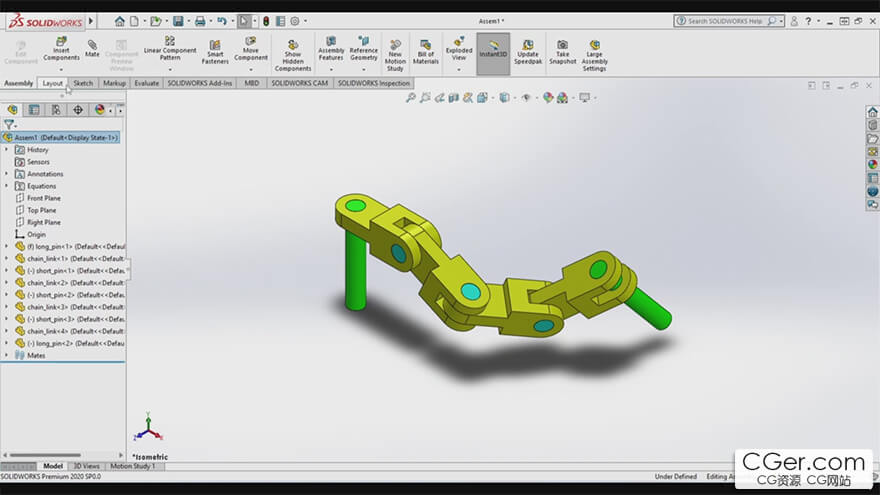Open DimXpertManager crosshair tab

pos(78,109)
